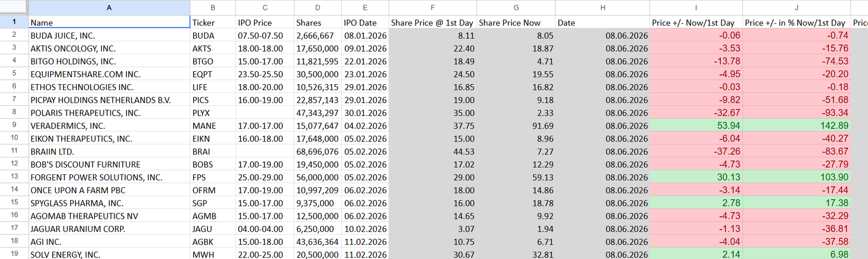Select 'FORGENT POWER SOLUTIONS, INC.' cell
This screenshot has width=868, height=259.
[109, 177]
